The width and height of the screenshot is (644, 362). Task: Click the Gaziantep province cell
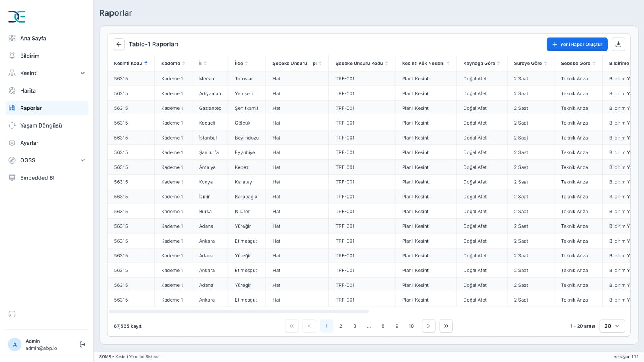(210, 108)
